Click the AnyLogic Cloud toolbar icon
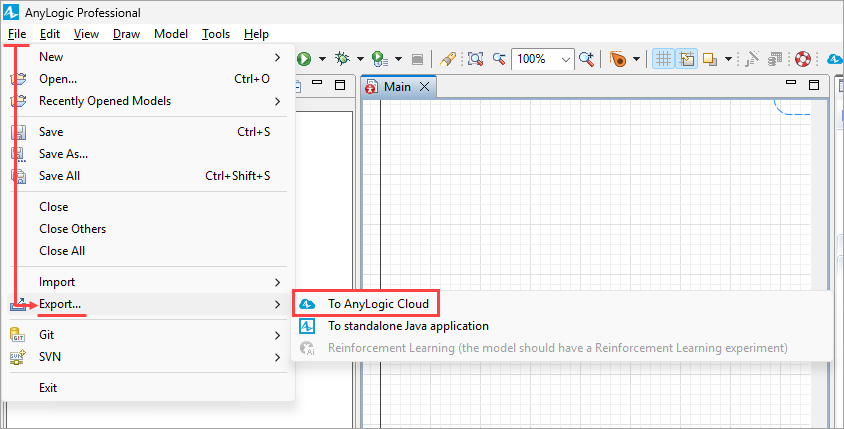This screenshot has width=844, height=429. pyautogui.click(x=835, y=59)
